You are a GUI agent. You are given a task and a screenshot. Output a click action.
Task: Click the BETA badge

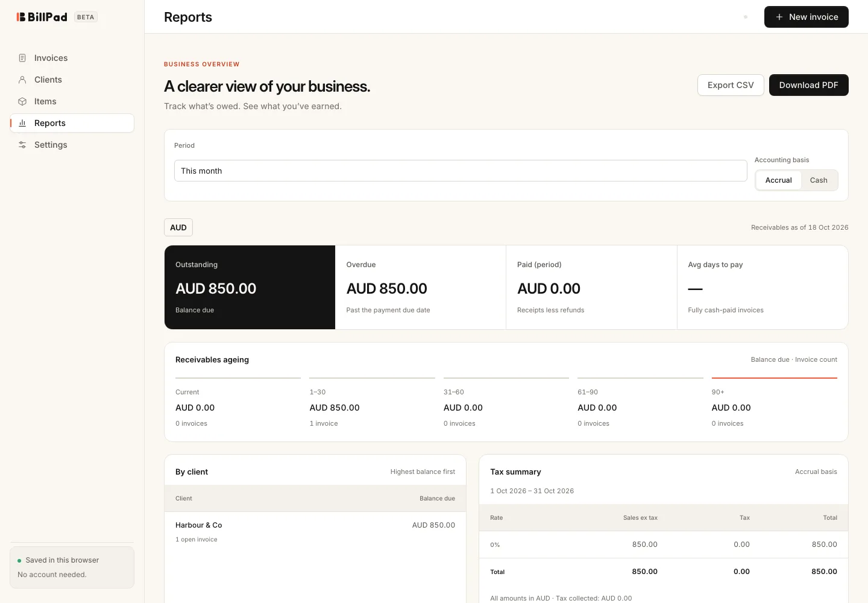pos(86,17)
